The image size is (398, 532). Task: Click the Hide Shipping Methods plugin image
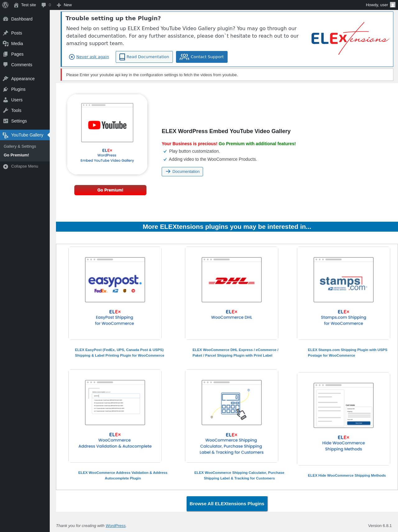[344, 419]
